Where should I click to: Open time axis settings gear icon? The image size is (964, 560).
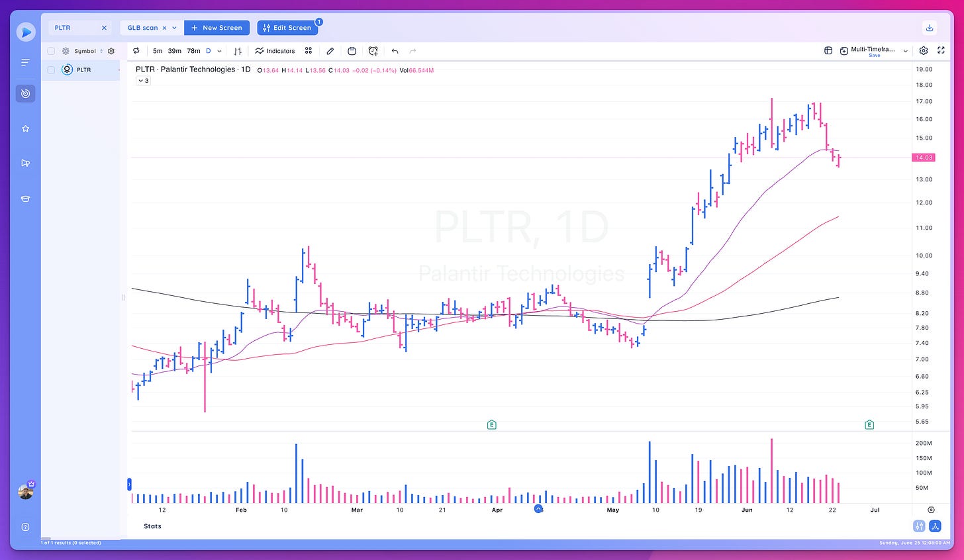932,510
